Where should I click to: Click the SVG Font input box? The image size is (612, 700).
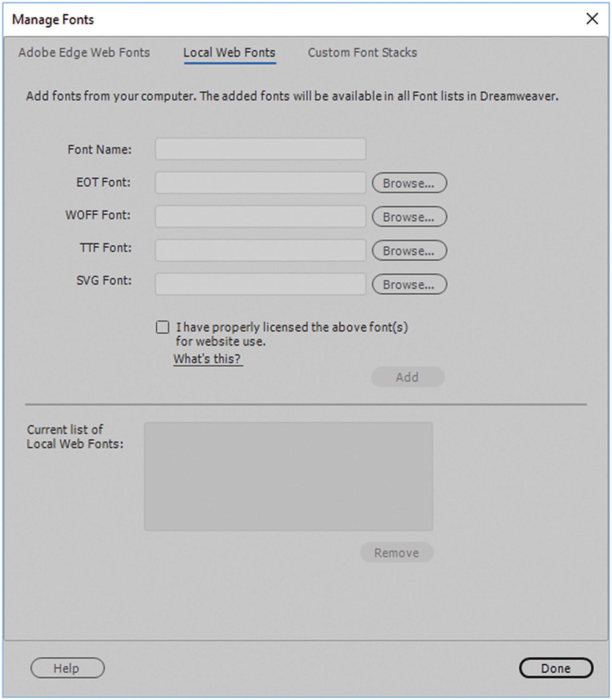pos(260,284)
